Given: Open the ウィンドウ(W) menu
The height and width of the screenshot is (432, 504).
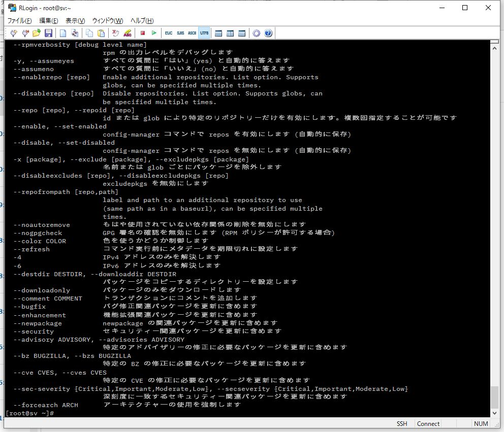Looking at the screenshot, I should click(107, 20).
